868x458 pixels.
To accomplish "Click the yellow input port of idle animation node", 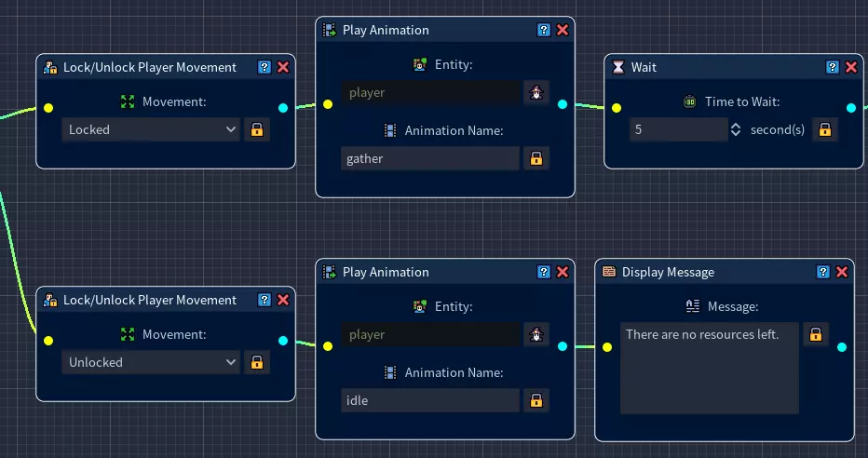I will pyautogui.click(x=328, y=346).
